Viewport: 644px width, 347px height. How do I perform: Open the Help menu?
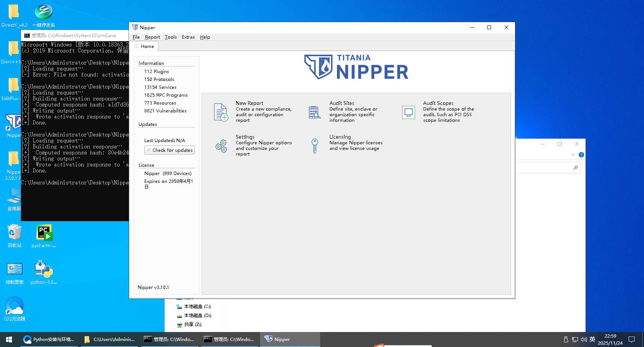pos(205,37)
